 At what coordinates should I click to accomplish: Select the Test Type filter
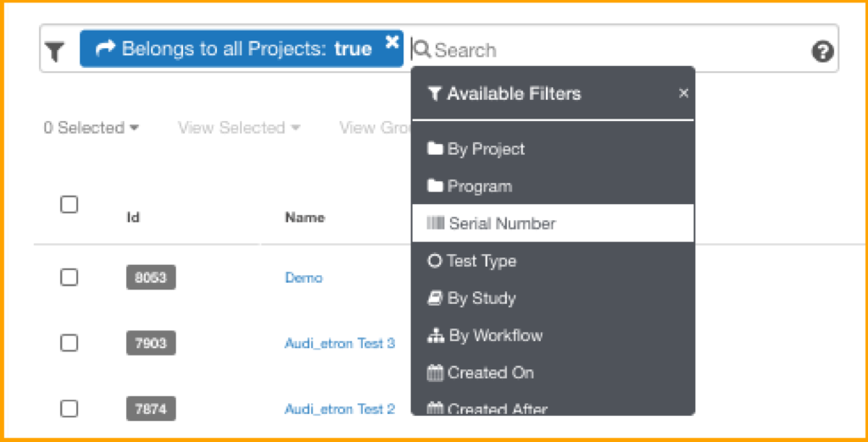pyautogui.click(x=553, y=261)
